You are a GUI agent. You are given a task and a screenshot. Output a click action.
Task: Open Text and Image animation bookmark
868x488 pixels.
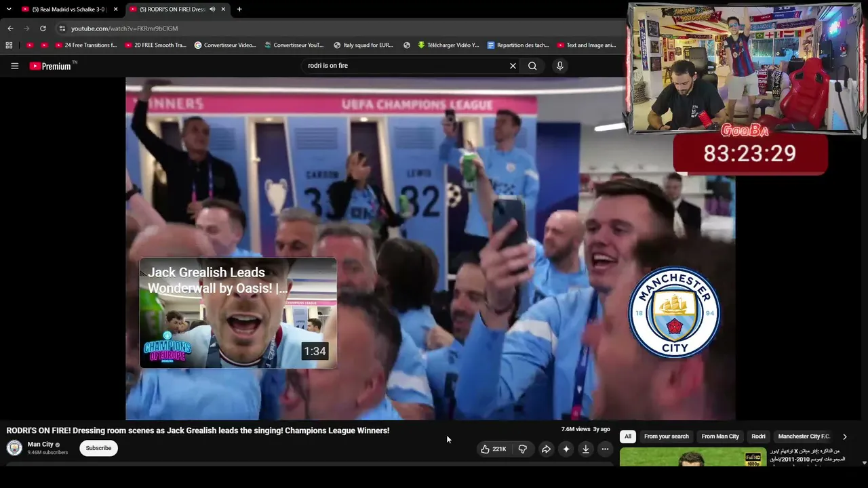pyautogui.click(x=587, y=45)
